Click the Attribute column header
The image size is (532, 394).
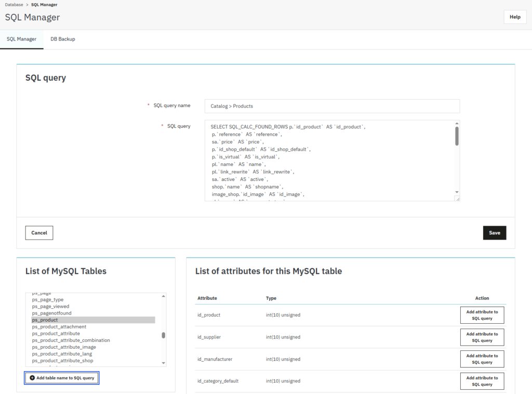pyautogui.click(x=207, y=298)
